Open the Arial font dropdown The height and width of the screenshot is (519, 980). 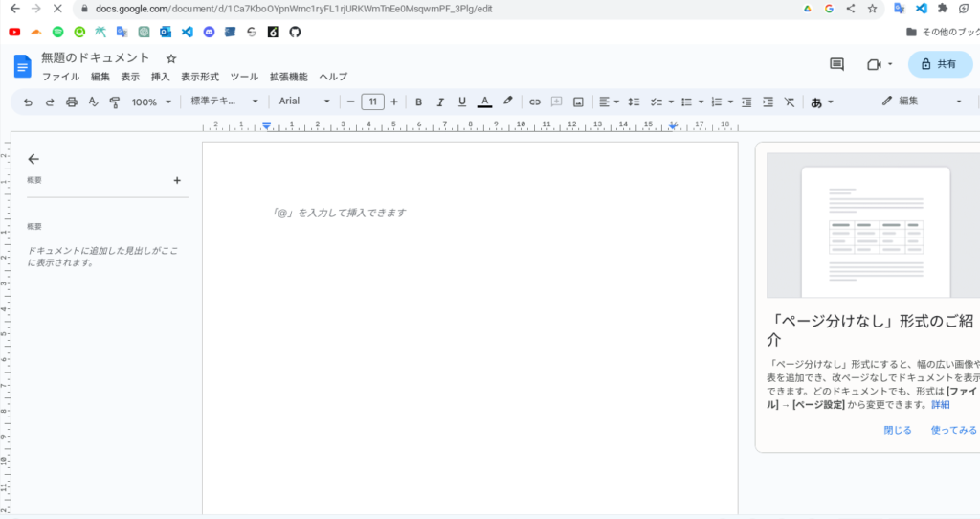click(x=304, y=102)
